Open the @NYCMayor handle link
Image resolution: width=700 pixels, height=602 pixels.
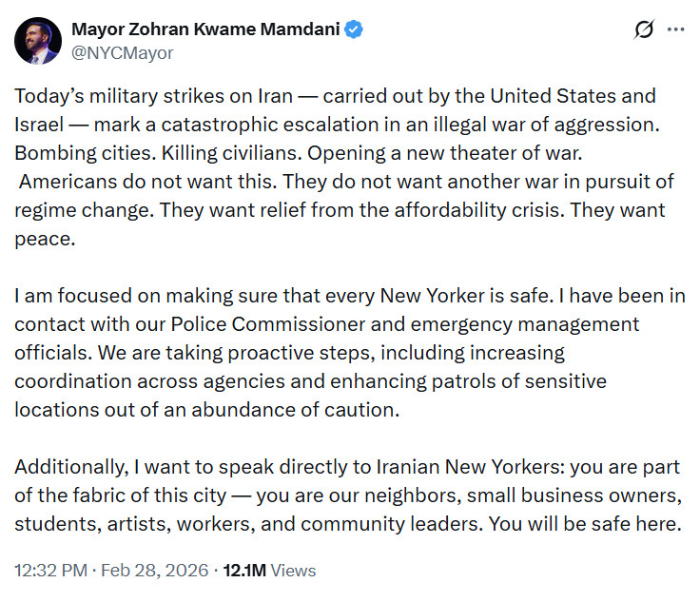pyautogui.click(x=122, y=53)
